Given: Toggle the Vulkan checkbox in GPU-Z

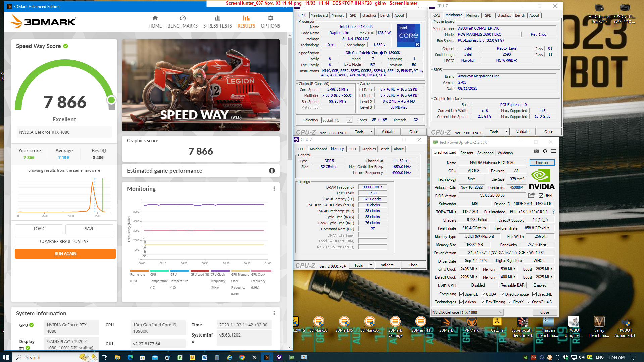Looking at the screenshot, I should [461, 302].
